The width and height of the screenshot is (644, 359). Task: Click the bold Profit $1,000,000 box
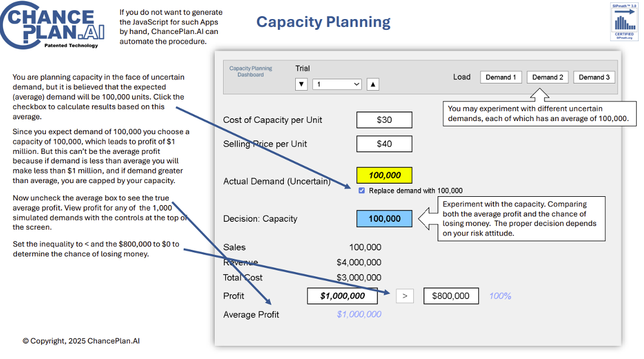[342, 296]
